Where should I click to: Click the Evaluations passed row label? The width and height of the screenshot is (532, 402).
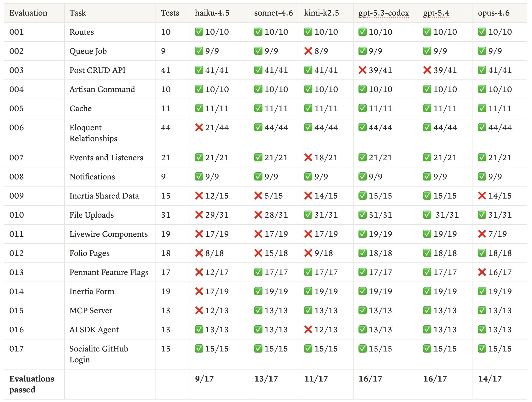click(x=32, y=384)
